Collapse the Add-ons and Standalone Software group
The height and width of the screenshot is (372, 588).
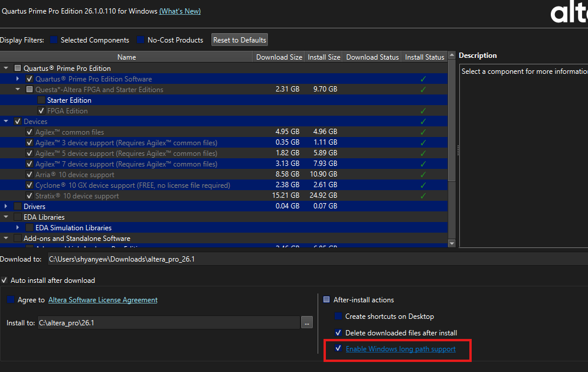(6, 238)
